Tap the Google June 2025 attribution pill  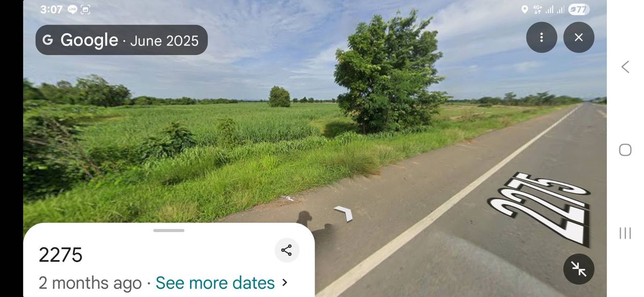[x=121, y=40]
